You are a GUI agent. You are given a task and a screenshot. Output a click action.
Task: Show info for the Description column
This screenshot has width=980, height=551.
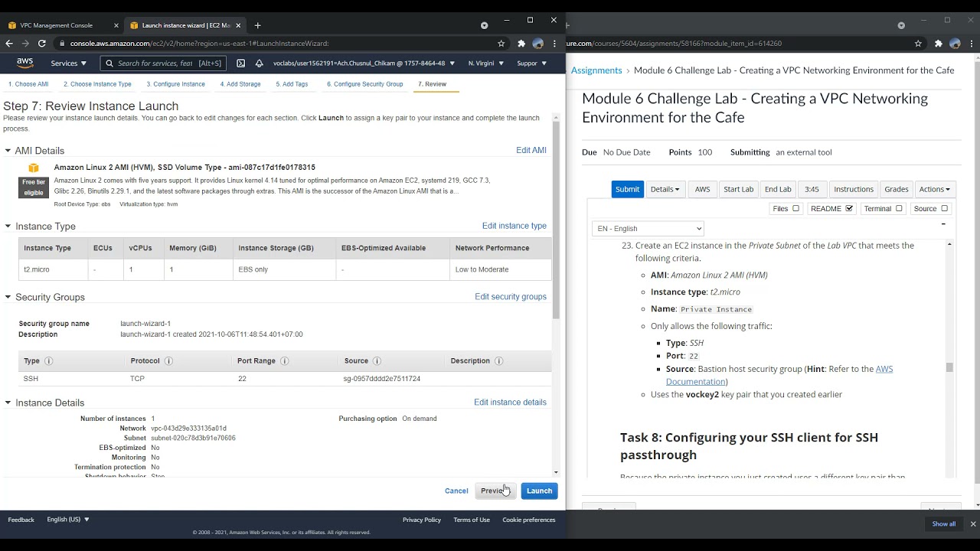pos(498,361)
